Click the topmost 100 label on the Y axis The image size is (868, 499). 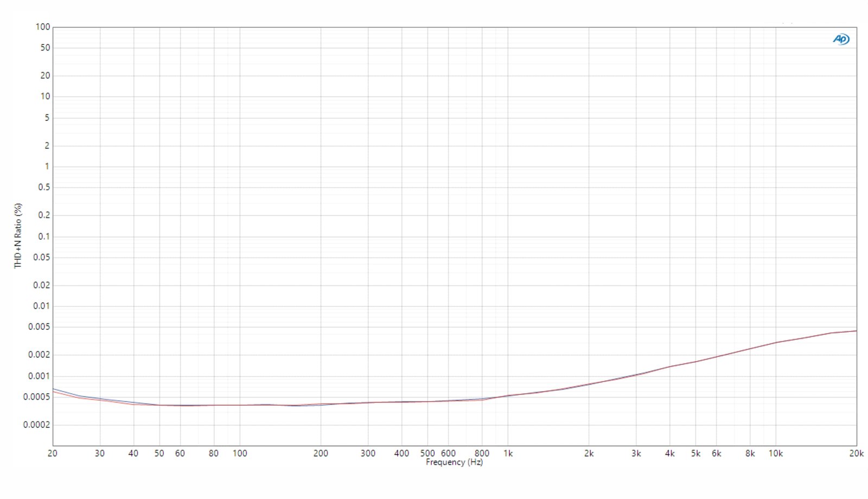(43, 27)
